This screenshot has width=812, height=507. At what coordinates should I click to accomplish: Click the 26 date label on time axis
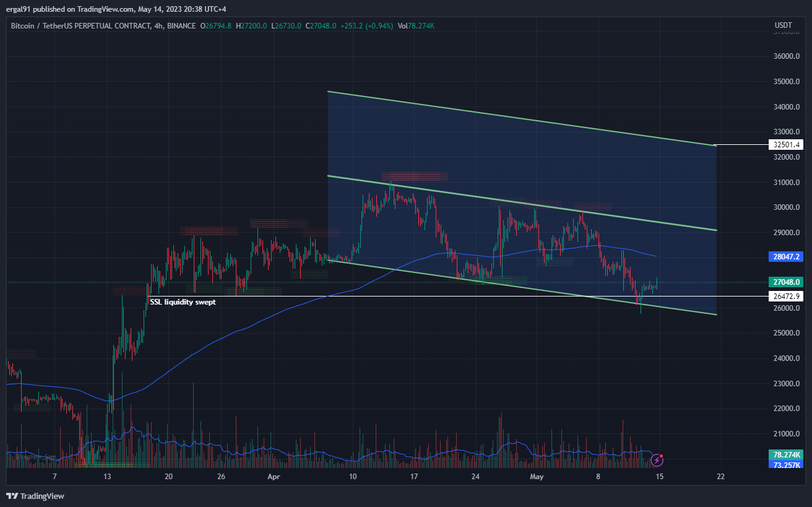tap(221, 477)
